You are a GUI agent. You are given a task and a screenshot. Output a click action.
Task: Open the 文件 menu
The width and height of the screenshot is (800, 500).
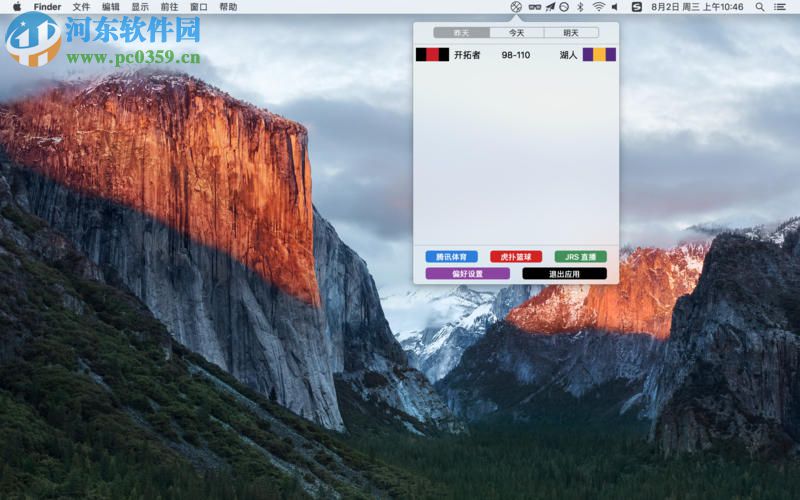[x=81, y=7]
